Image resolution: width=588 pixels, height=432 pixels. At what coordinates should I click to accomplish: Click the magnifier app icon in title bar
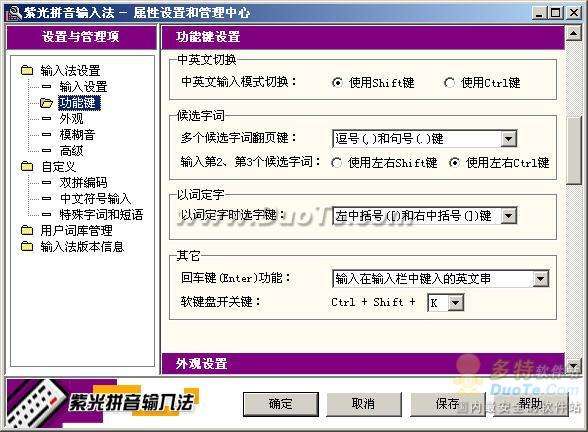[x=14, y=13]
